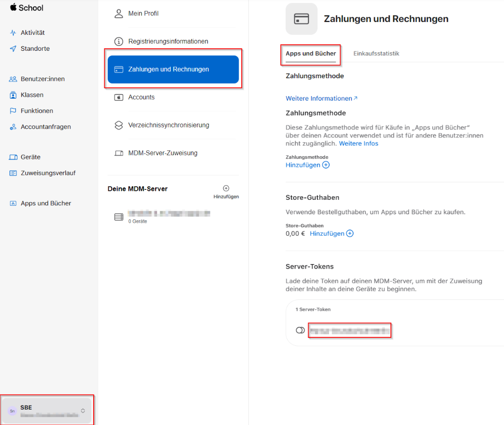Click the server token coin icon
This screenshot has height=425, width=504.
pos(300,330)
